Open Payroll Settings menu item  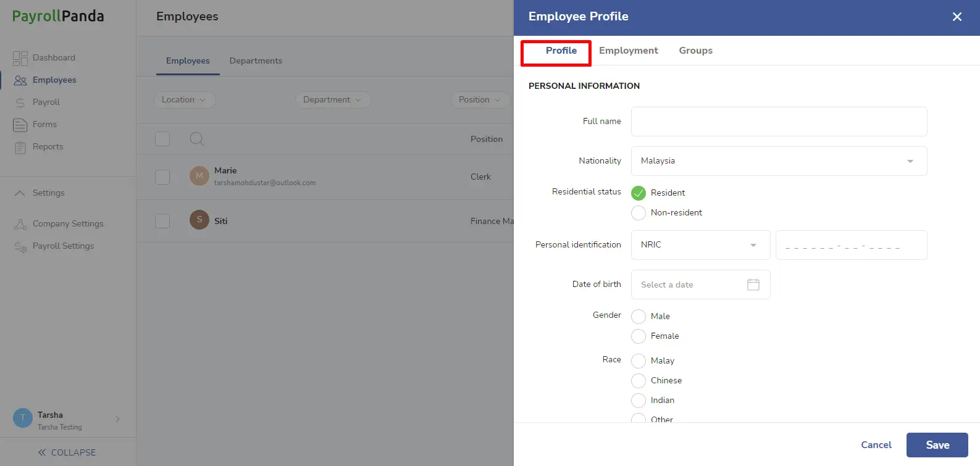click(x=63, y=246)
